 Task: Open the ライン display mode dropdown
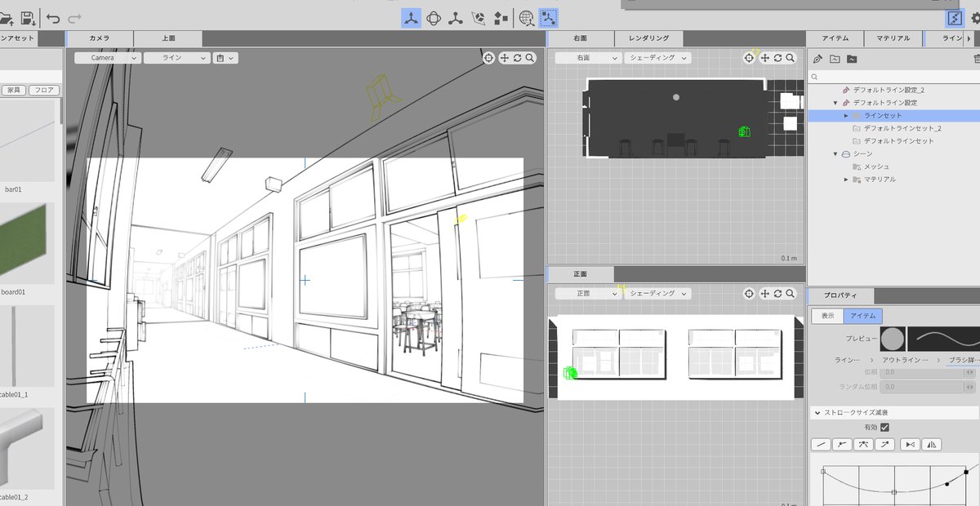pos(176,58)
